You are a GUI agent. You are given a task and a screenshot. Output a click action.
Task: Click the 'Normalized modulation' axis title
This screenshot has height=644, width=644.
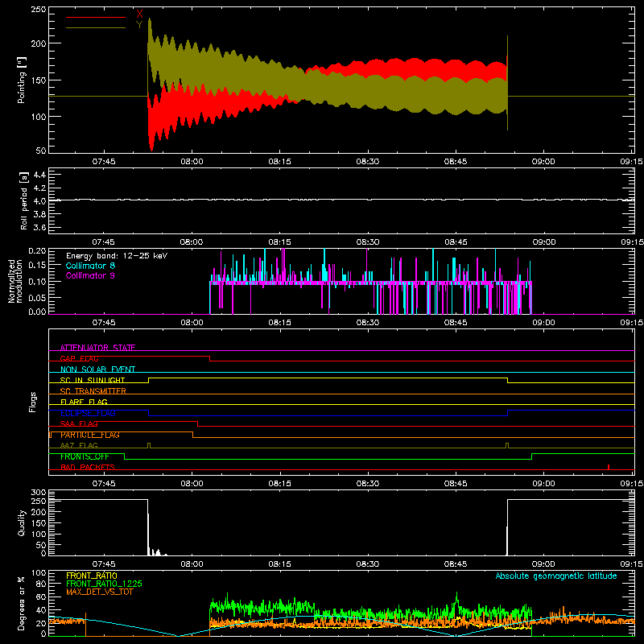pos(15,281)
